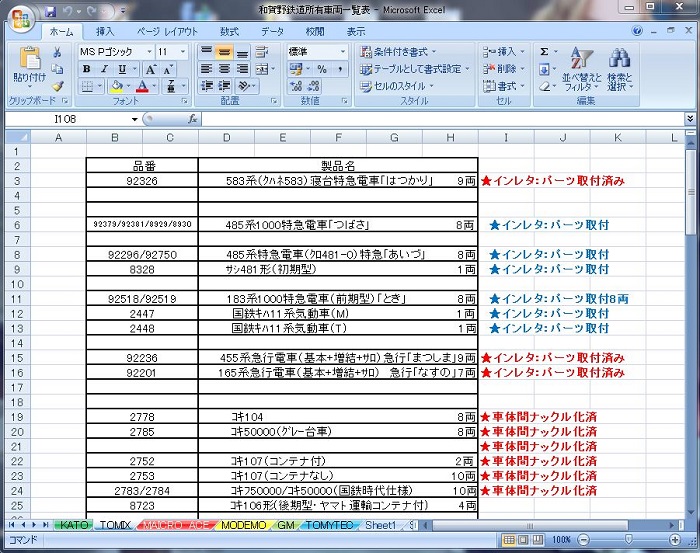Align text left

tap(206, 69)
